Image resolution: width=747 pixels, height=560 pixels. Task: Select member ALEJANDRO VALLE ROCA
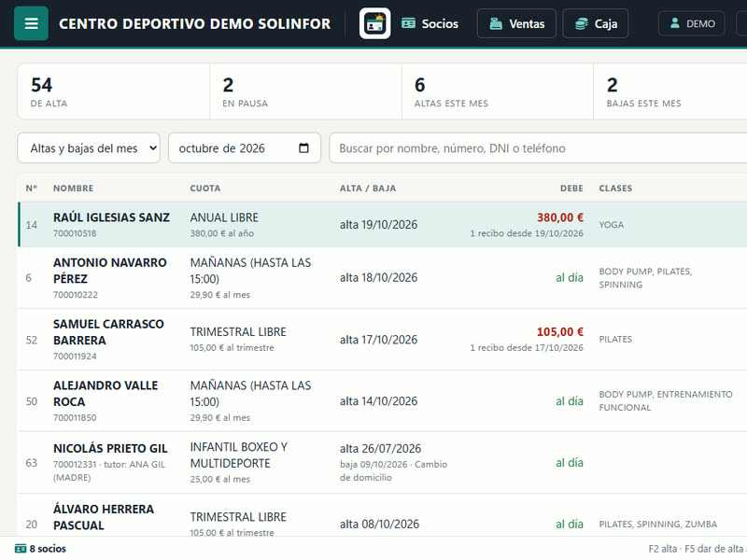(106, 393)
